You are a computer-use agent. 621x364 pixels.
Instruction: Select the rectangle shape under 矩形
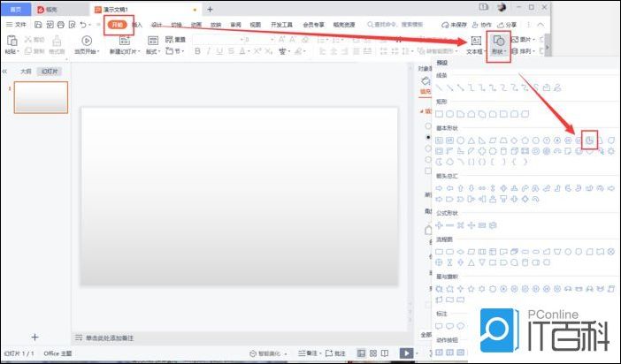click(x=440, y=114)
